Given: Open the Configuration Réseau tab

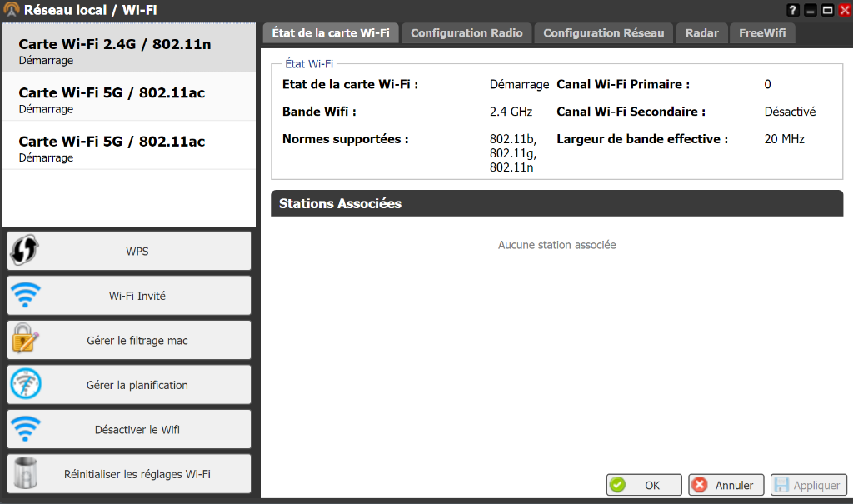Looking at the screenshot, I should pyautogui.click(x=603, y=33).
